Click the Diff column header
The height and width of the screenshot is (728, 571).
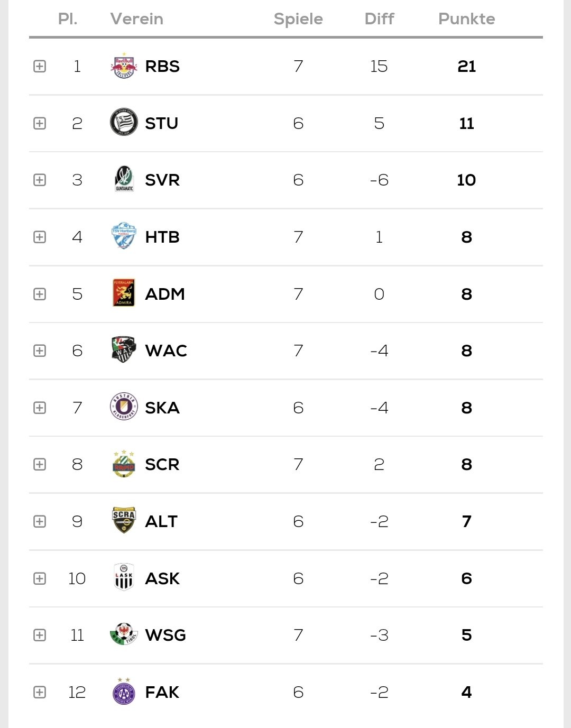point(379,19)
